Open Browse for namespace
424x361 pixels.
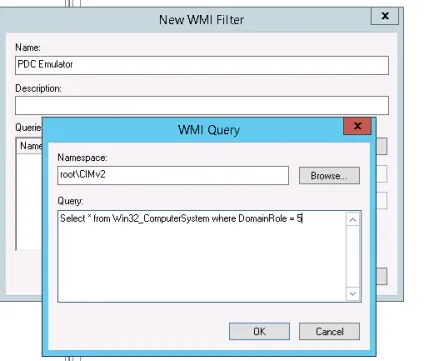(329, 175)
